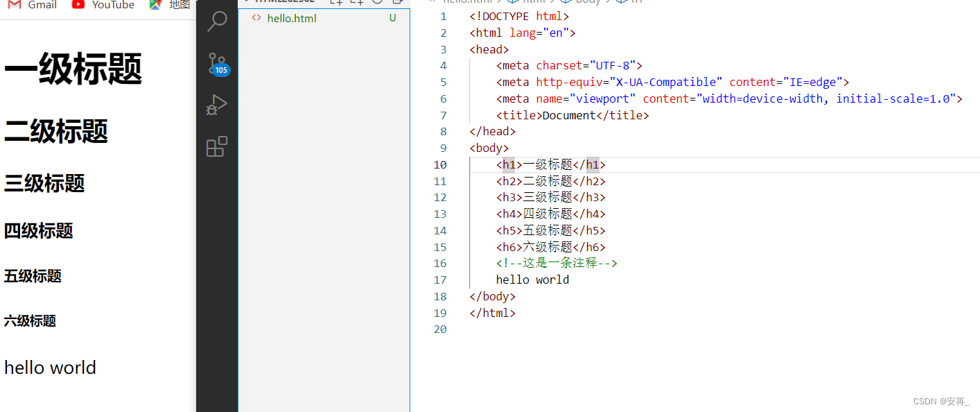Click the <h5>五级标题</h5> code line

coord(551,230)
